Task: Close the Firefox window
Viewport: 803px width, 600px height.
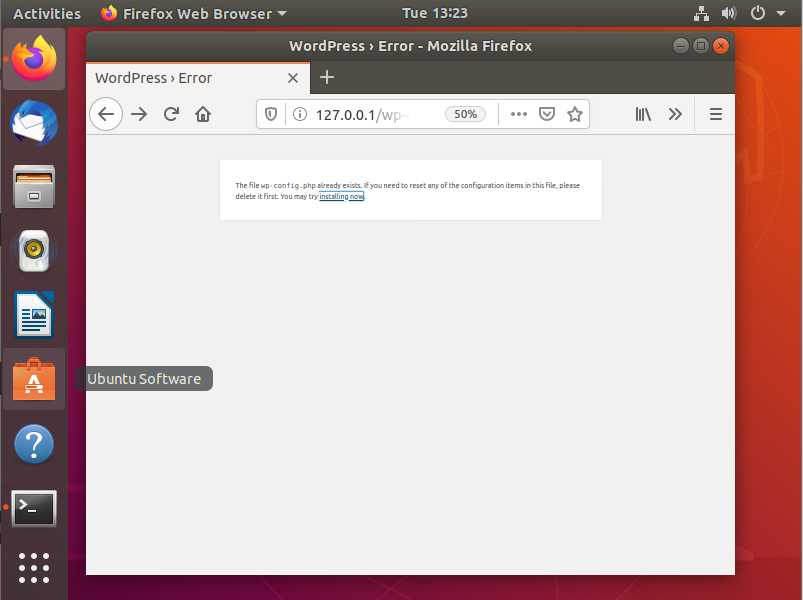Action: pyautogui.click(x=721, y=46)
